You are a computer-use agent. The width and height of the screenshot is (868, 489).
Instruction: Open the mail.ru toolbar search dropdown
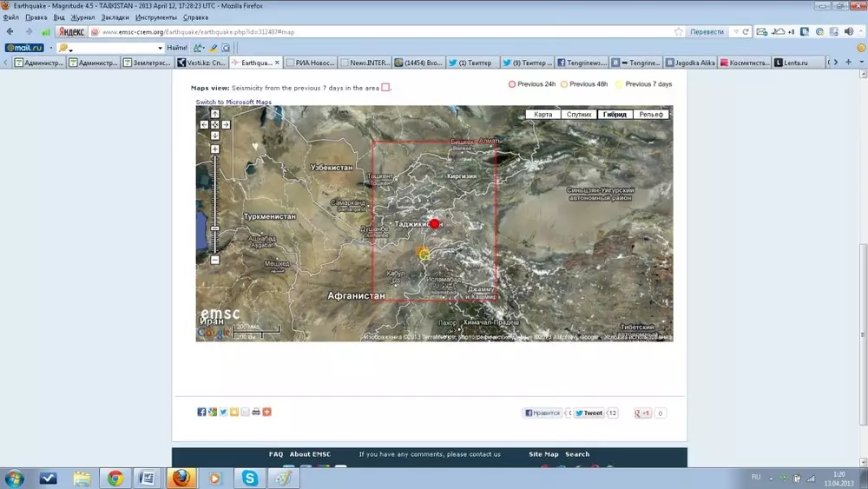(160, 48)
